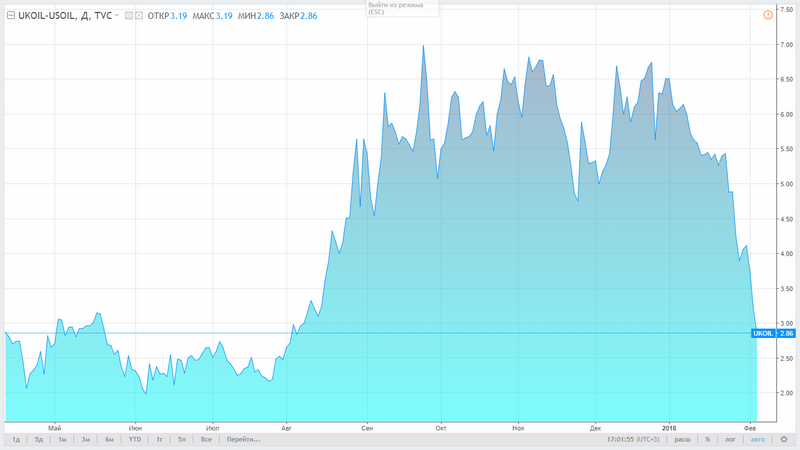Toggle logarithmic scale 'лог'
This screenshot has width=800, height=450.
(x=730, y=439)
